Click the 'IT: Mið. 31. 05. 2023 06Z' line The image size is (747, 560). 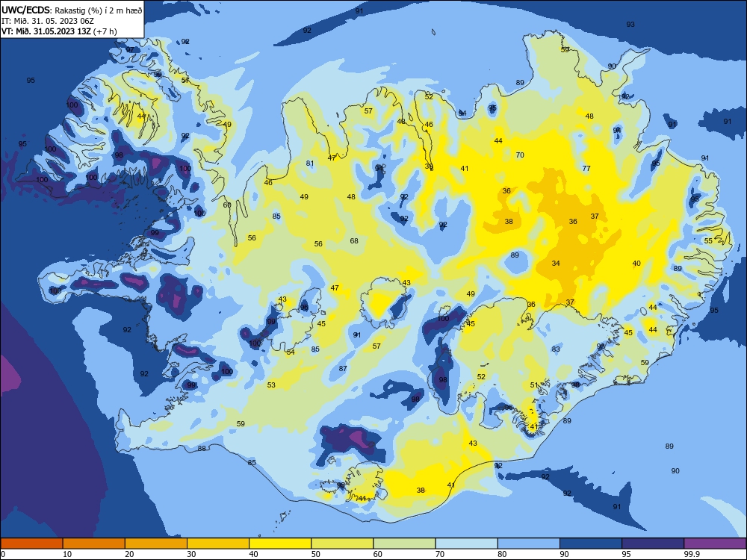click(48, 21)
